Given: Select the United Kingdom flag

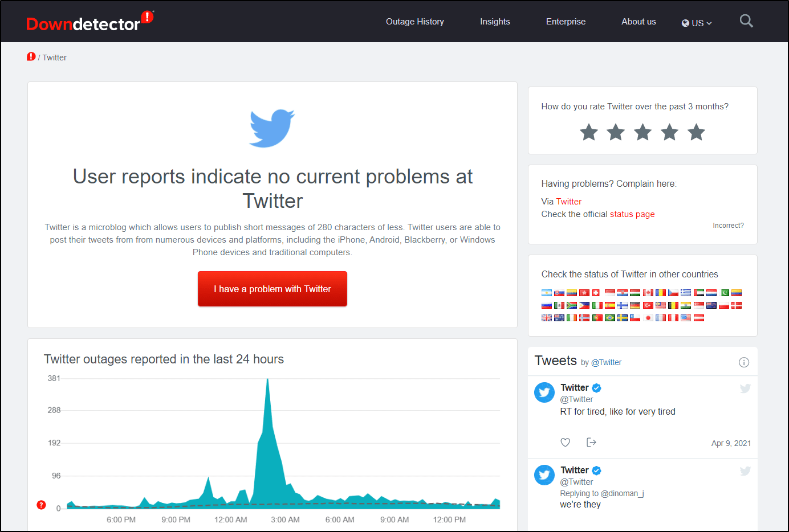Looking at the screenshot, I should pos(547,318).
